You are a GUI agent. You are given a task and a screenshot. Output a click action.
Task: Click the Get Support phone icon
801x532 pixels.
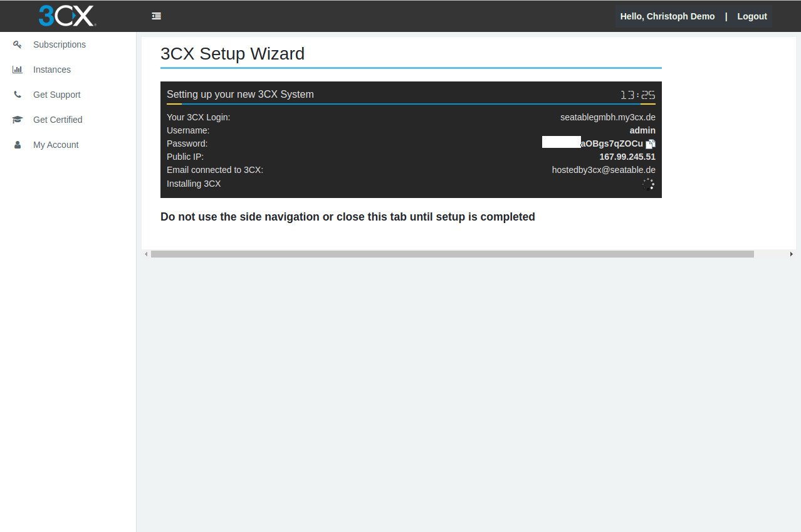click(x=18, y=95)
